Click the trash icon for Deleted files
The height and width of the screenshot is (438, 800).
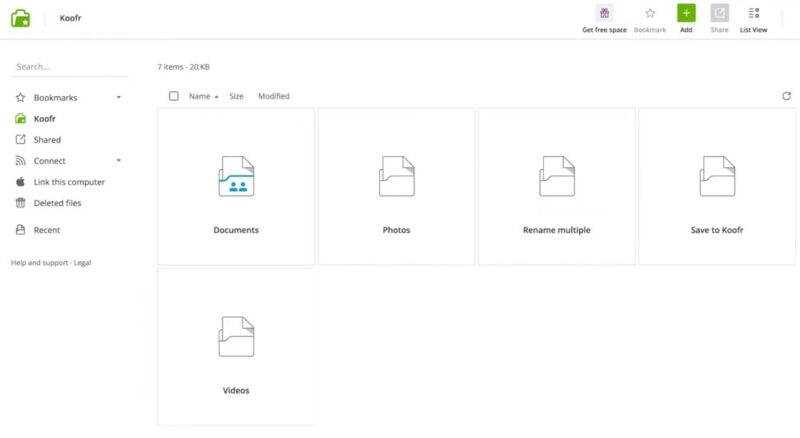20,203
